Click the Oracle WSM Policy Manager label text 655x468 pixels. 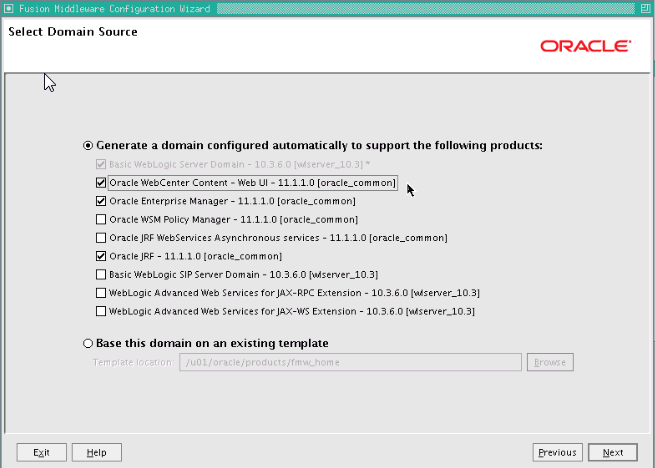(x=234, y=220)
